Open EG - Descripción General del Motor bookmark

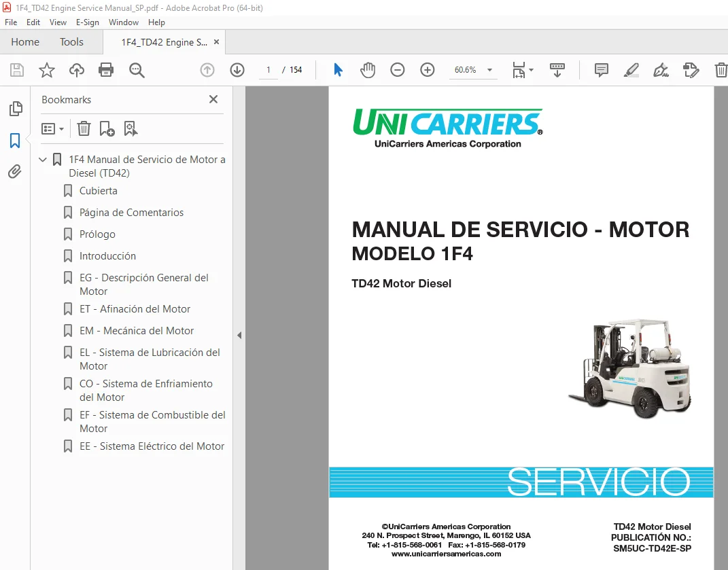[144, 285]
